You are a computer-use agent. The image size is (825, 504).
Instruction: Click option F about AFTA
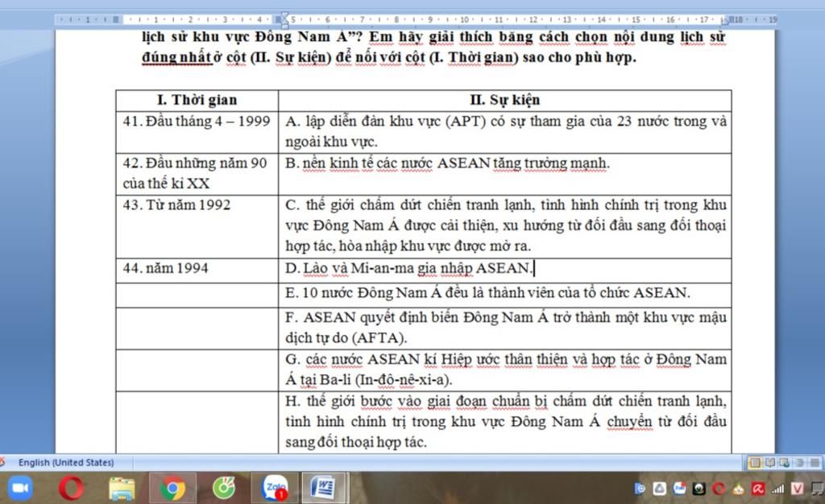(x=505, y=328)
